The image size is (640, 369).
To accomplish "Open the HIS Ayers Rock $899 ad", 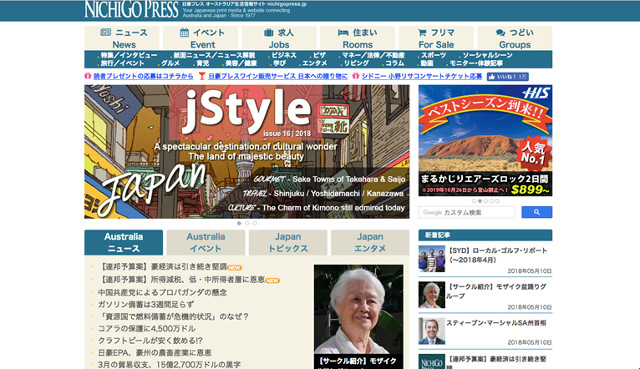I will point(485,140).
